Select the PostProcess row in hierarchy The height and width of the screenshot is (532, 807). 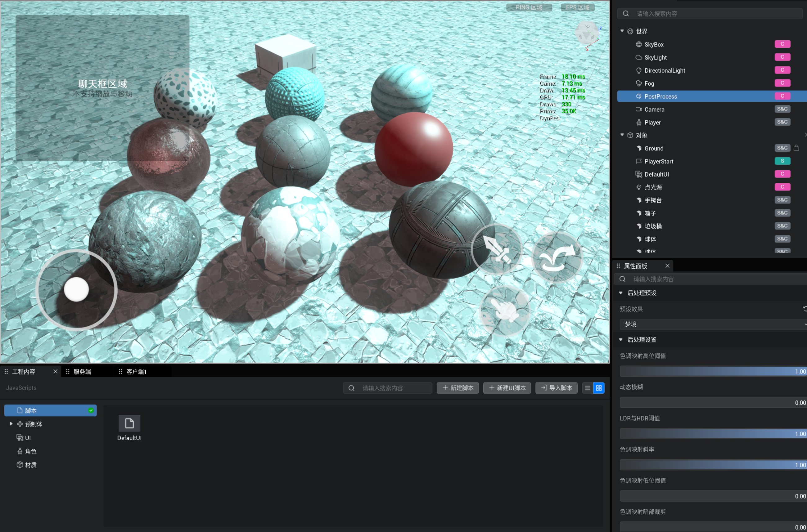(x=712, y=96)
